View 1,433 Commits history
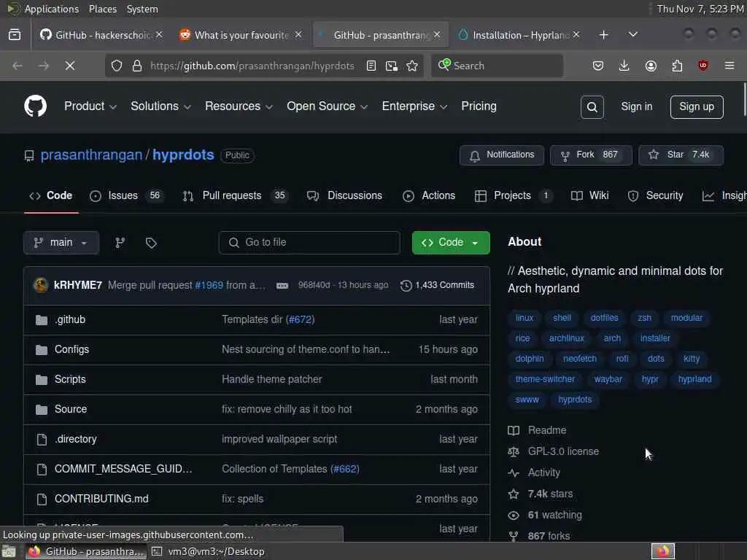 [x=438, y=285]
